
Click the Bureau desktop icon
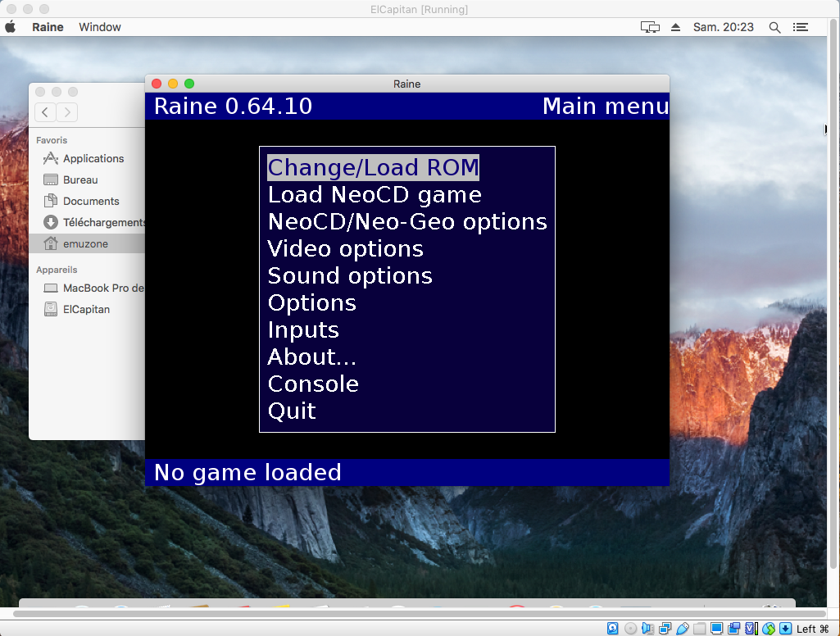pyautogui.click(x=50, y=180)
